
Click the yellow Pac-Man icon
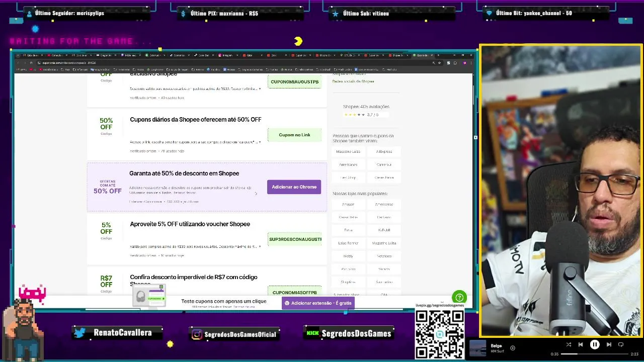298,41
